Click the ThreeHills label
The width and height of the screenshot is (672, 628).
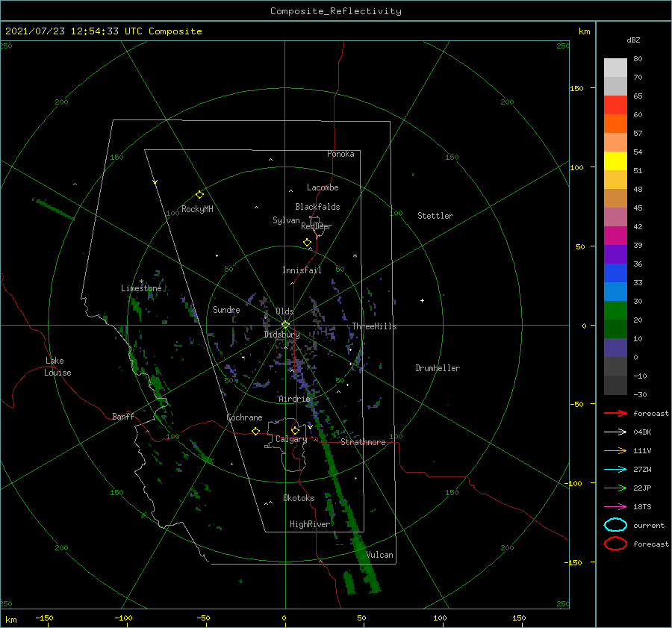[x=374, y=326]
